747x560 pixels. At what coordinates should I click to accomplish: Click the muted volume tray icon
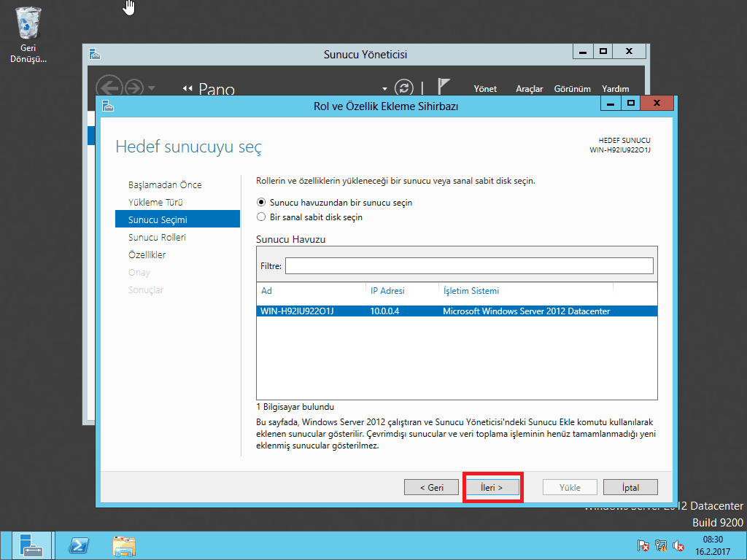(678, 545)
